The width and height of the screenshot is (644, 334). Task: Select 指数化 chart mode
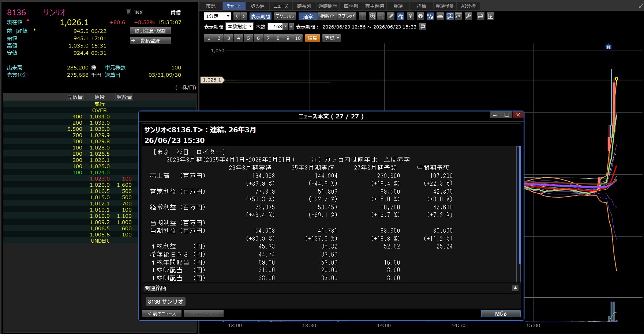click(x=327, y=16)
